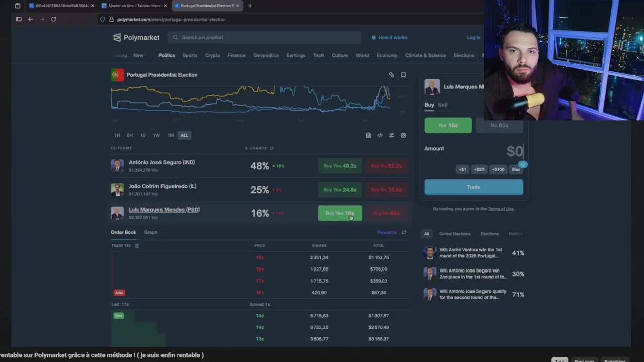The image size is (644, 362).
Task: Open the Rewards link
Action: pyautogui.click(x=387, y=232)
